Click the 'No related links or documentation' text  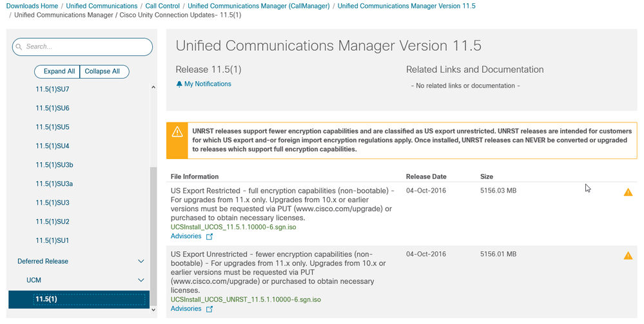(x=465, y=86)
